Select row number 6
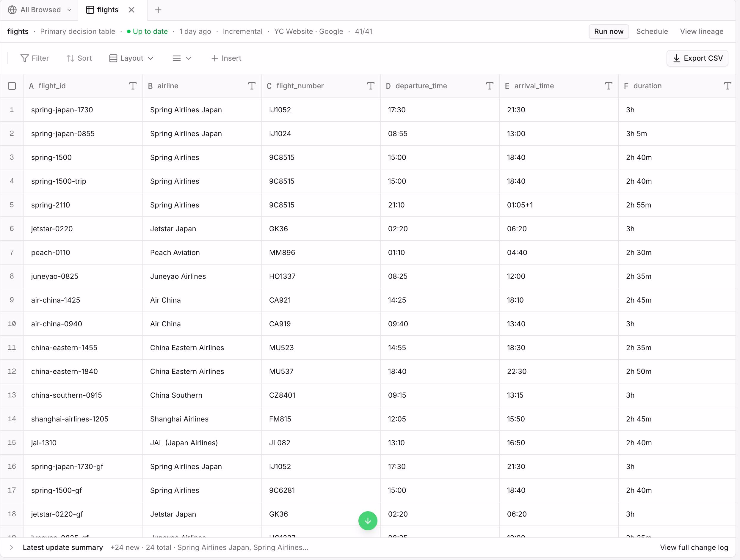The height and width of the screenshot is (560, 740). (12, 229)
